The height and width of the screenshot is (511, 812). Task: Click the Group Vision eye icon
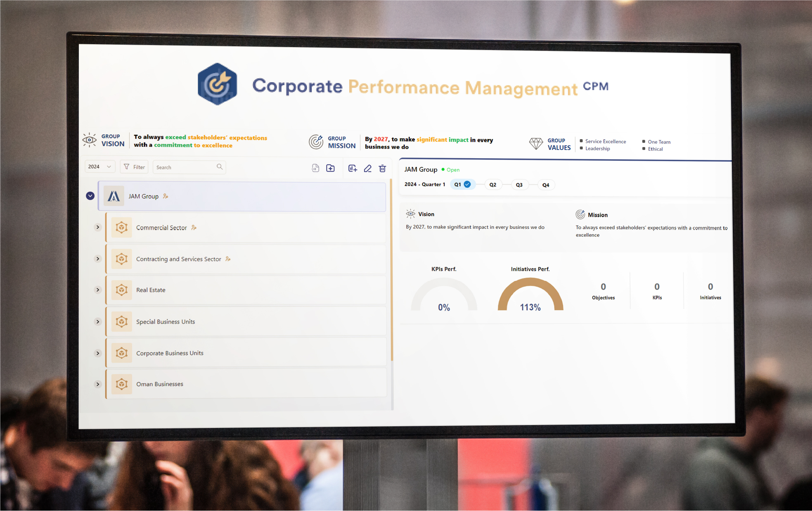(x=89, y=140)
